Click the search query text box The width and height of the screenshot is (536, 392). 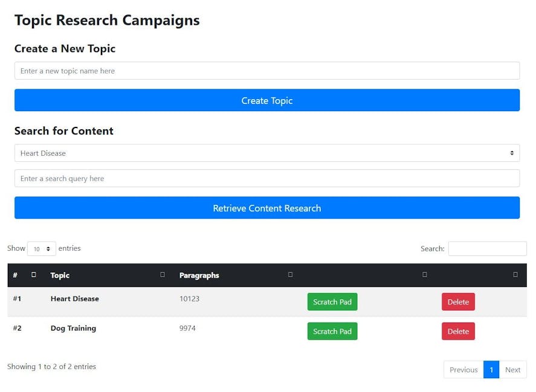[x=266, y=179]
